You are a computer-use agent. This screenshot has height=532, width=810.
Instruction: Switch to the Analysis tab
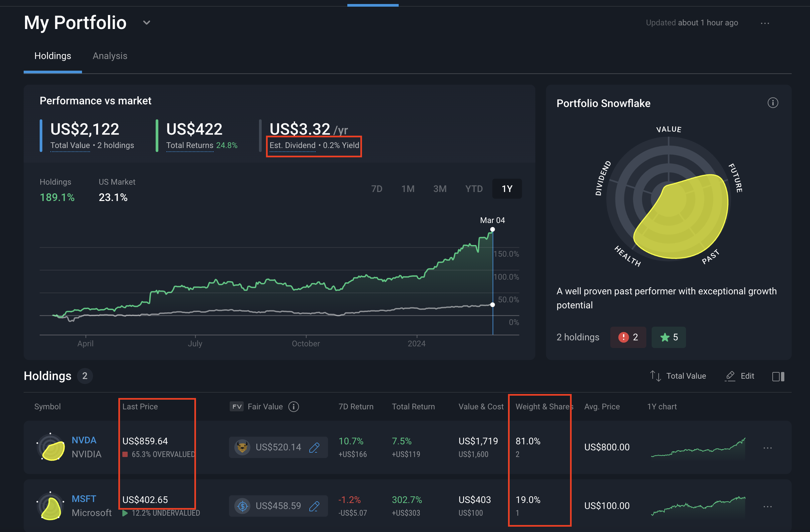pos(110,55)
